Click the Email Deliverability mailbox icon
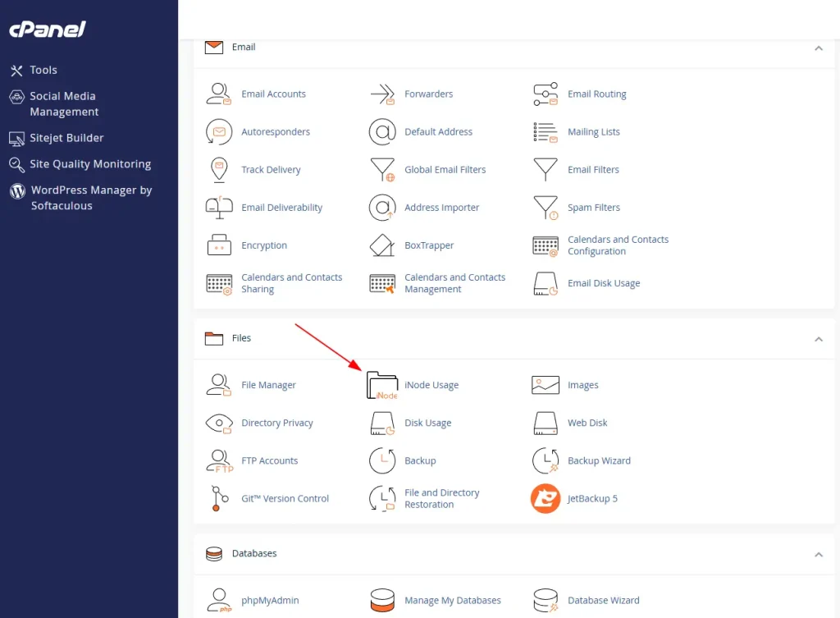The width and height of the screenshot is (840, 618). 218,208
